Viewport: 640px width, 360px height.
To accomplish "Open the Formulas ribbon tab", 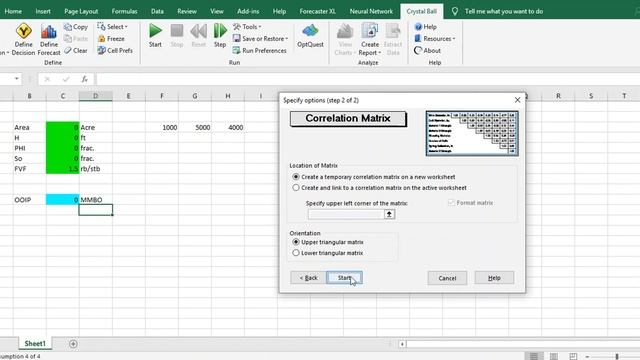I will 124,11.
